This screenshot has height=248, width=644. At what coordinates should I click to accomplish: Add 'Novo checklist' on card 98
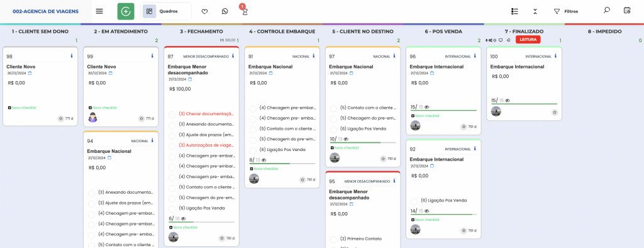22,108
